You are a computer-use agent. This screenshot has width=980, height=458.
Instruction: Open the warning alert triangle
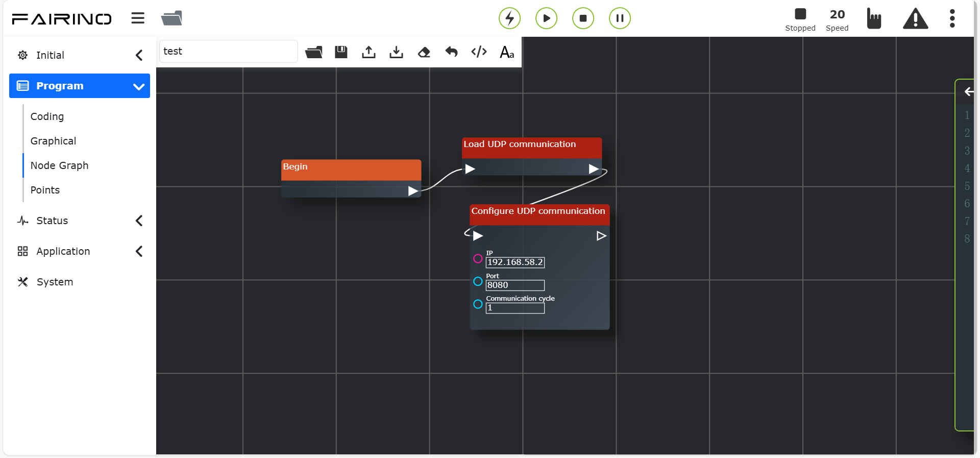tap(915, 19)
